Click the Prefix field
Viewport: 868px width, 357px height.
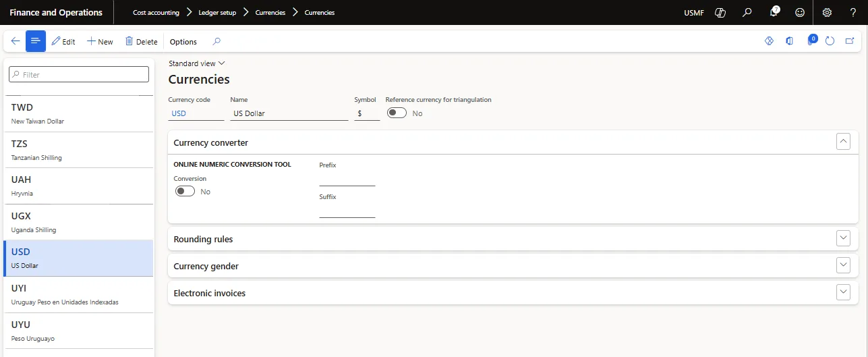click(x=347, y=179)
